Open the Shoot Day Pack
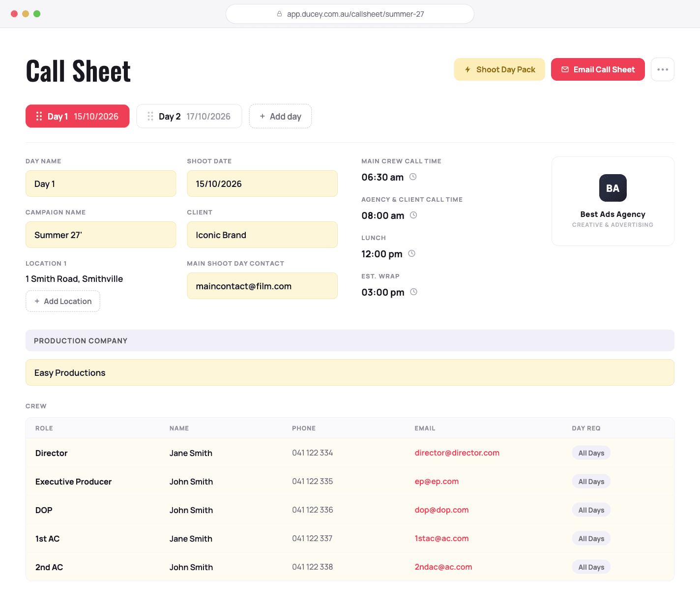This screenshot has width=700, height=610. pyautogui.click(x=499, y=69)
